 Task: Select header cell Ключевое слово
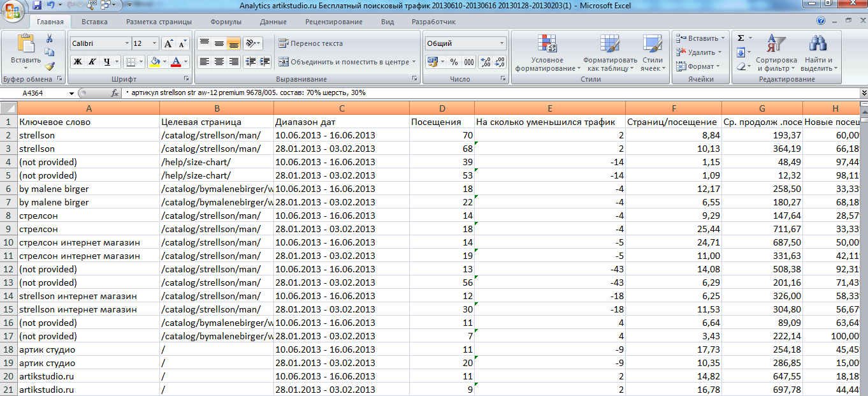point(88,122)
